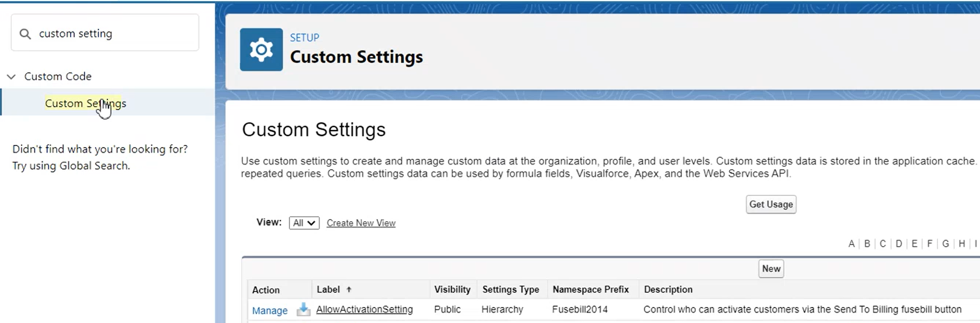Click the Description column header
This screenshot has width=980, height=323.
point(668,289)
